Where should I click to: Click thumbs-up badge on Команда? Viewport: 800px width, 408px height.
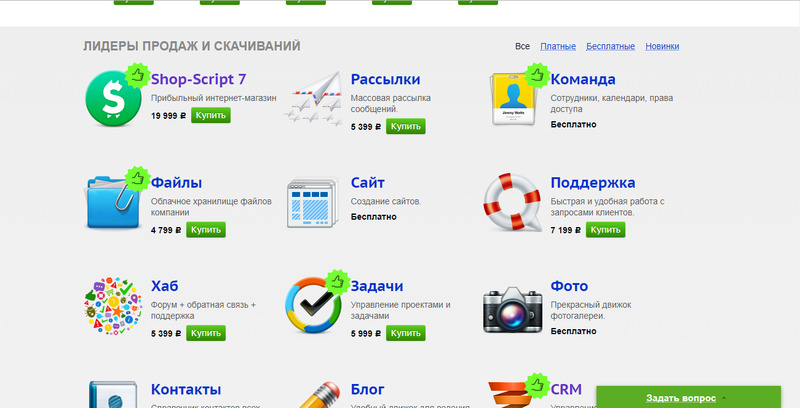click(x=537, y=75)
